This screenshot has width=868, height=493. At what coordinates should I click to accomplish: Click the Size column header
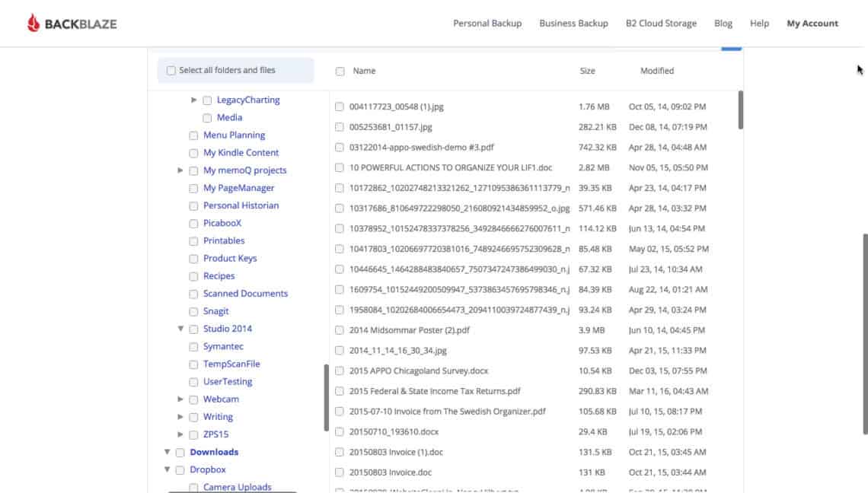tap(587, 71)
